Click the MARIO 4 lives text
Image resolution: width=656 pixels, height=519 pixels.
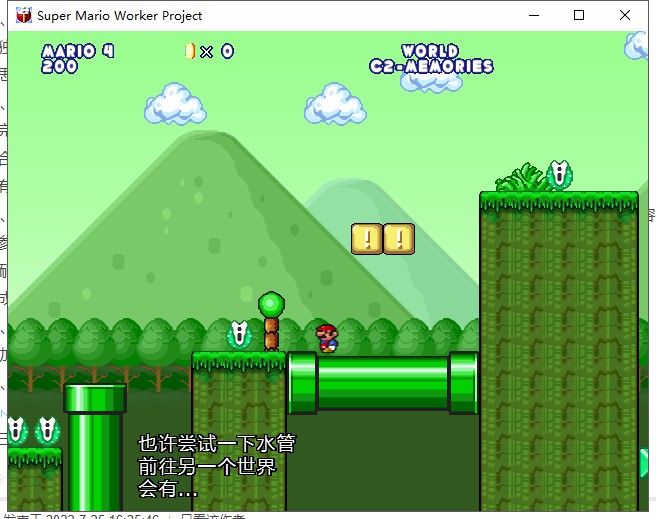tap(78, 51)
